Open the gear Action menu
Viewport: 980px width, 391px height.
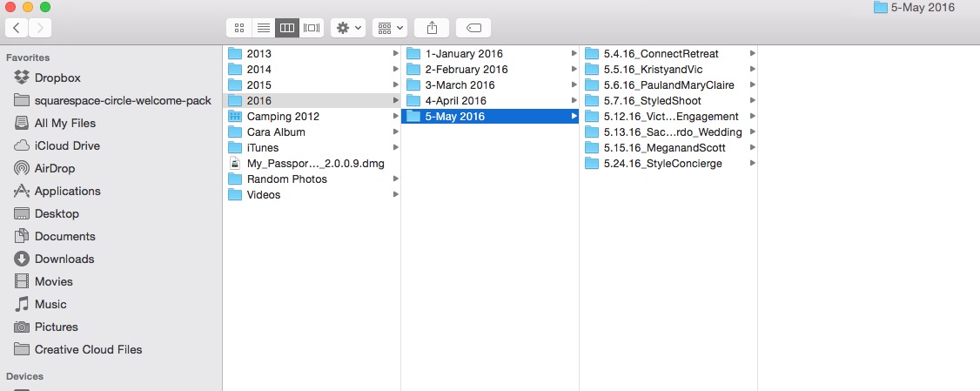tap(348, 28)
